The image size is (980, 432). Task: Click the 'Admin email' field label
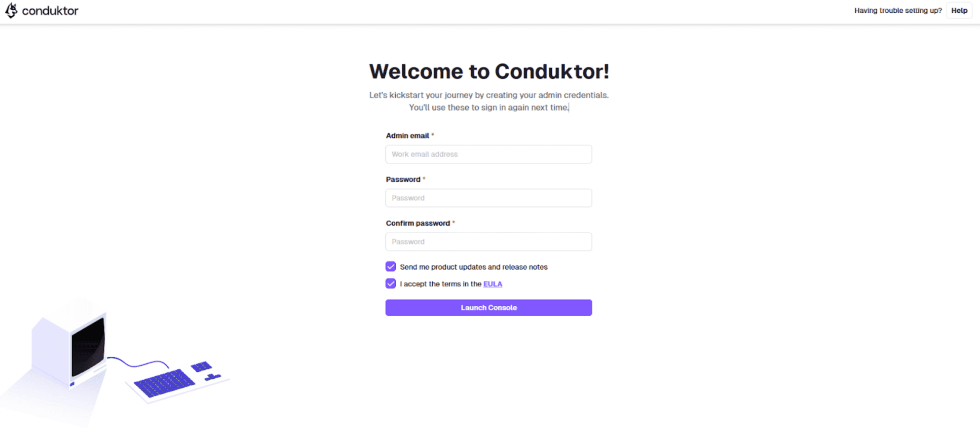point(407,136)
